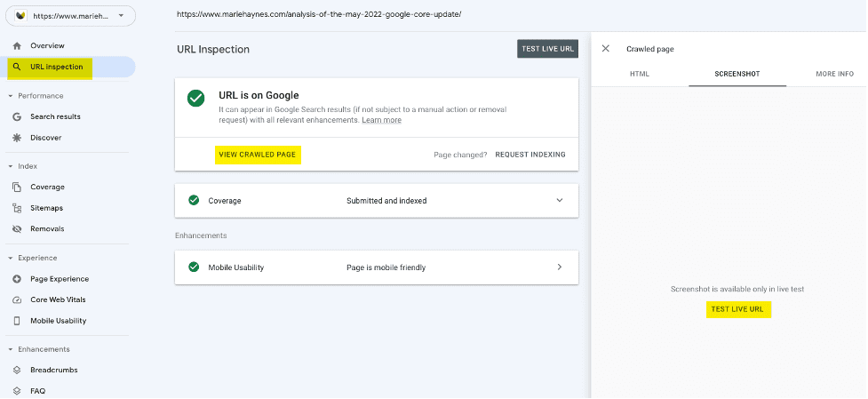Expand the Coverage row chevron
The height and width of the screenshot is (399, 868).
(559, 200)
